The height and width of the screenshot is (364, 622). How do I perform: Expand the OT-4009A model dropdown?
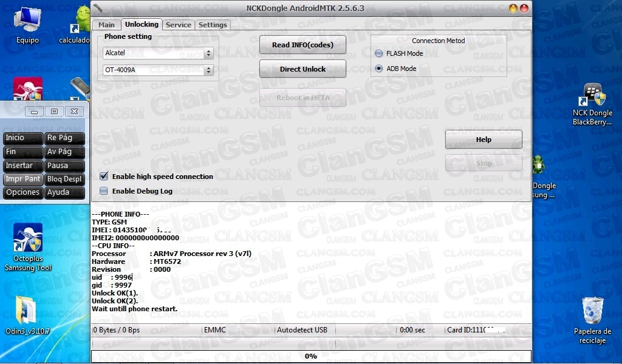pyautogui.click(x=158, y=70)
